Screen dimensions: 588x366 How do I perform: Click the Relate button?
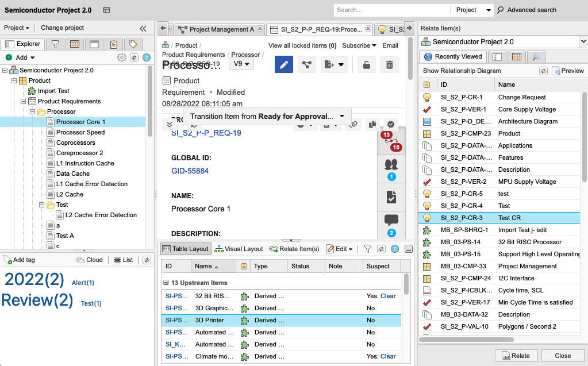516,356
